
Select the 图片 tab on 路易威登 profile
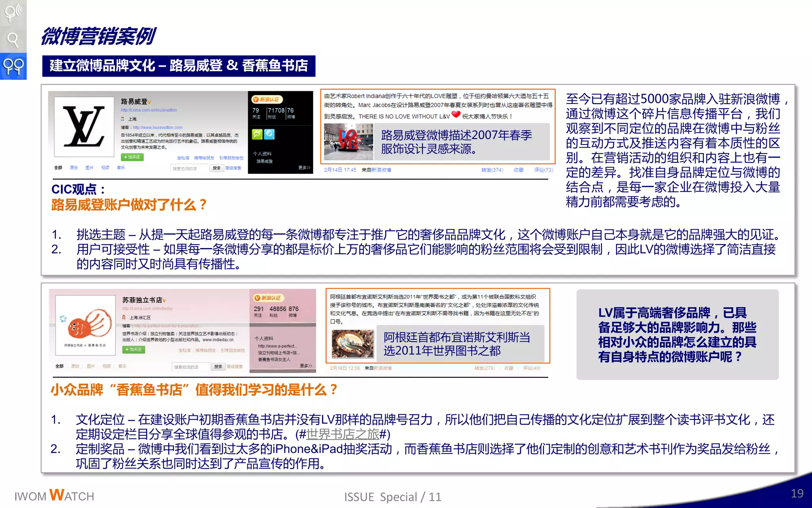[90, 167]
